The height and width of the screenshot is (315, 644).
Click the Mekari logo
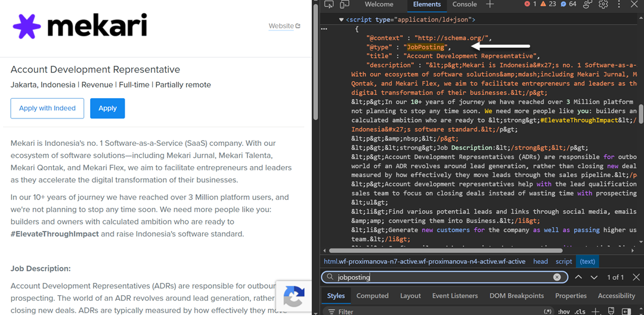[80, 26]
